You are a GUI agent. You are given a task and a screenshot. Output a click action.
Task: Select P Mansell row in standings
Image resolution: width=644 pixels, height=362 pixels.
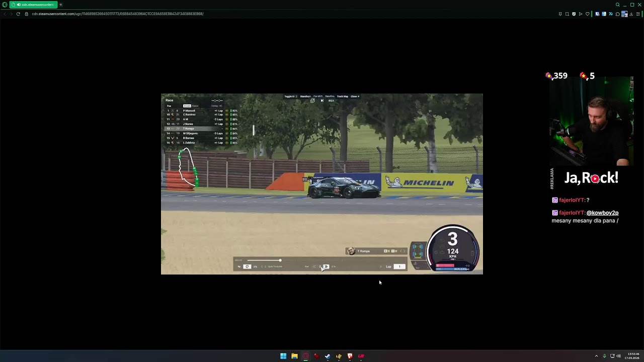tap(202, 111)
